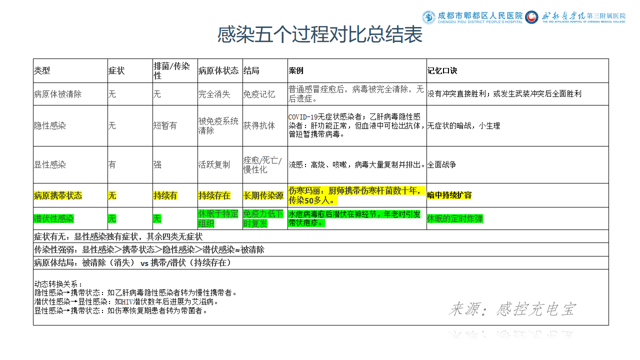
Task: Click the line 显性感染→携带状态 about 伤寒
Action: coord(121,311)
